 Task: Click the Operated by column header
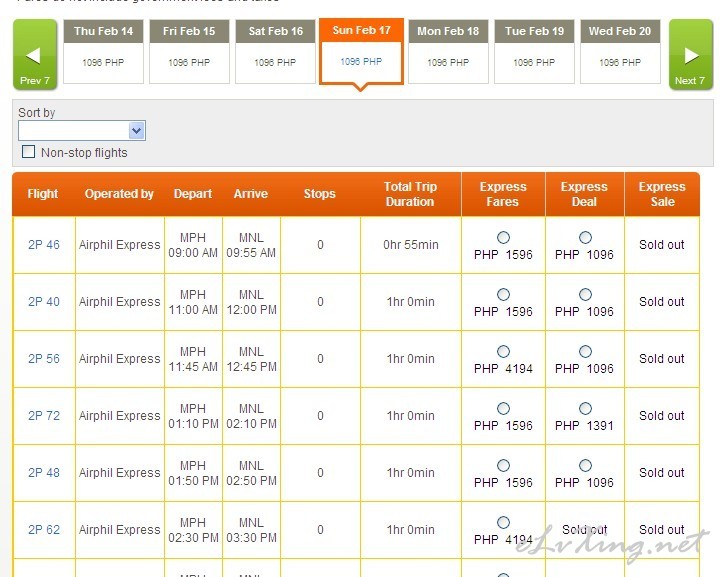pyautogui.click(x=119, y=194)
